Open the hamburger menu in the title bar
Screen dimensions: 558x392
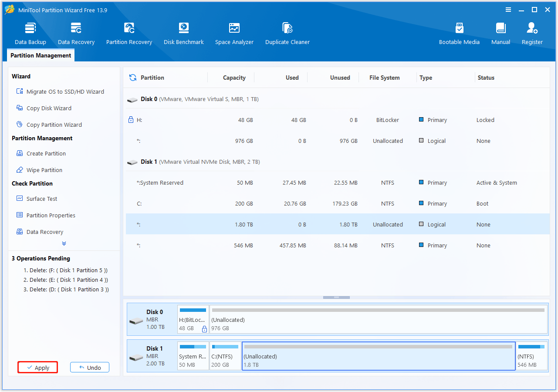[x=508, y=10]
